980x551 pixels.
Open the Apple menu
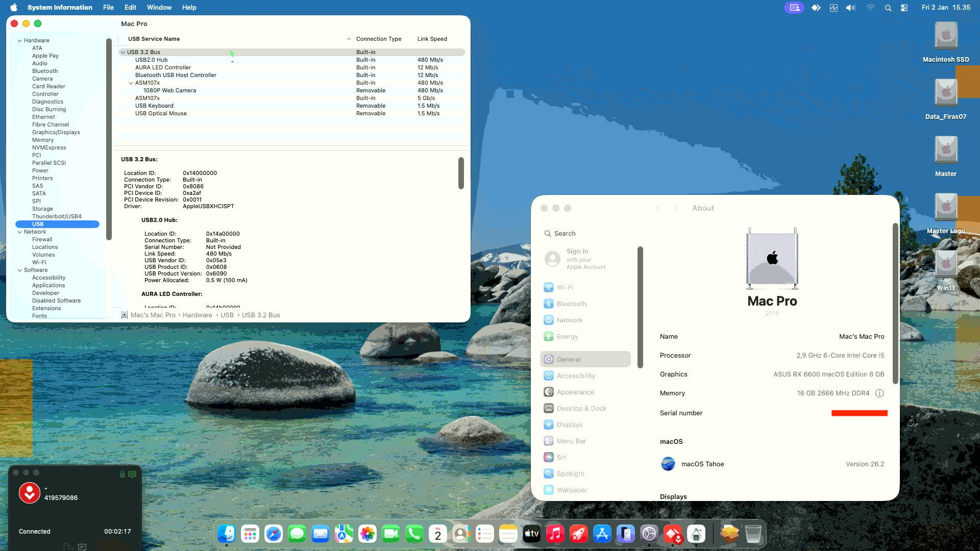tap(14, 8)
